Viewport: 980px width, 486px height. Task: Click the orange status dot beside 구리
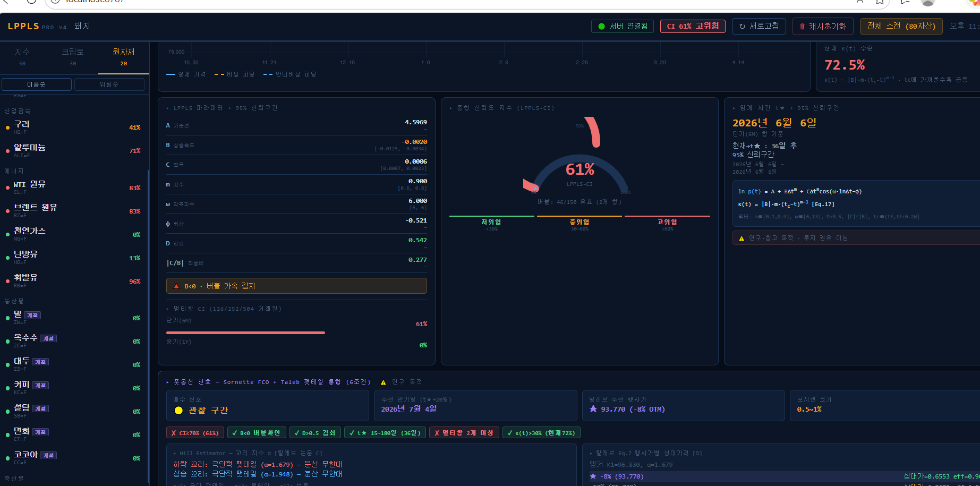click(7, 127)
